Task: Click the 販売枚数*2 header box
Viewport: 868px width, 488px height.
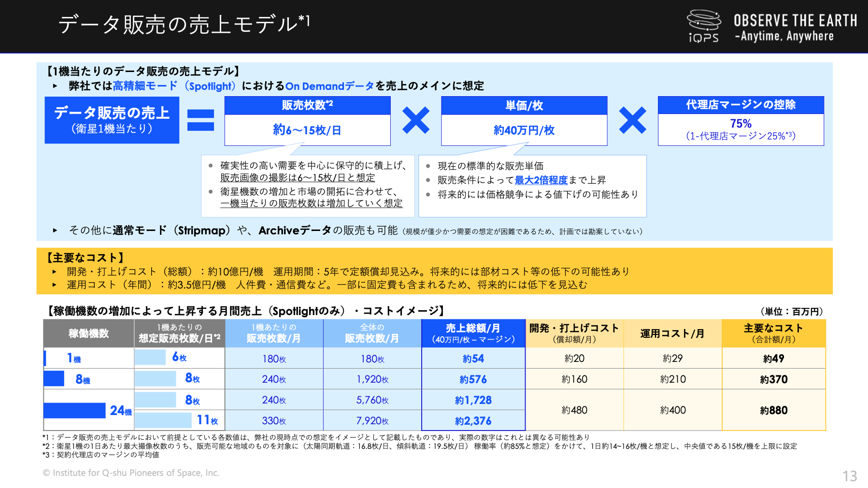Action: point(308,105)
